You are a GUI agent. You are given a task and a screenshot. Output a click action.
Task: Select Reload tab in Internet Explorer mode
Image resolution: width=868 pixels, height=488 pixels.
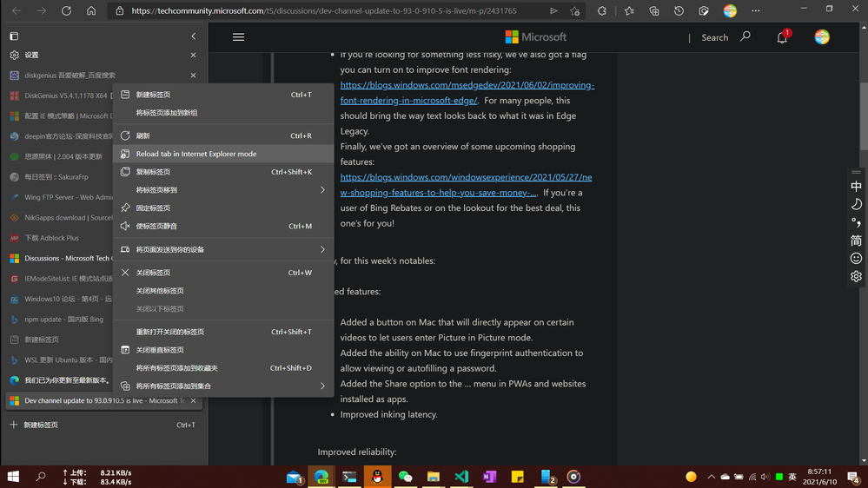223,154
